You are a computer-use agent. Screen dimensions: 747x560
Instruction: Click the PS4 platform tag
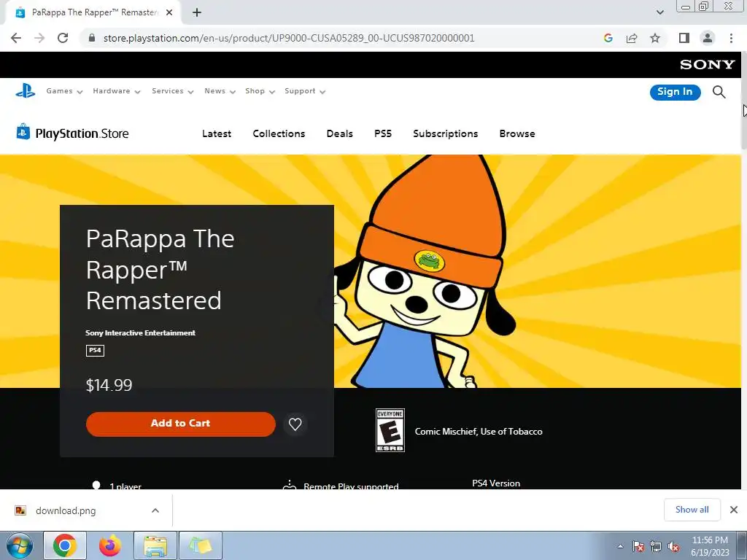click(x=95, y=350)
